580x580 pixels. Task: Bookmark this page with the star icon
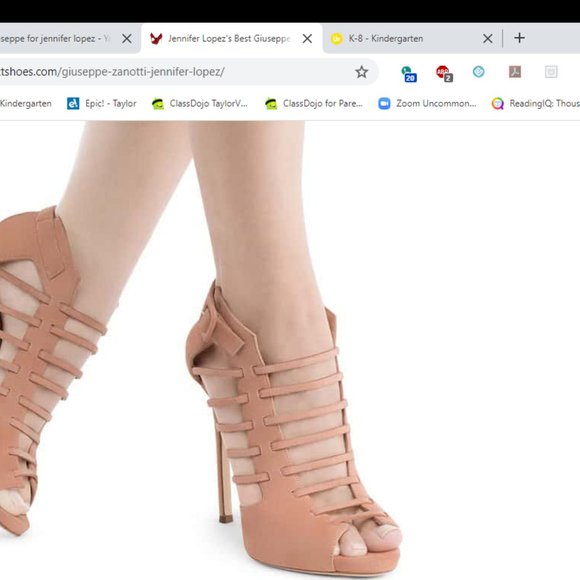click(361, 72)
